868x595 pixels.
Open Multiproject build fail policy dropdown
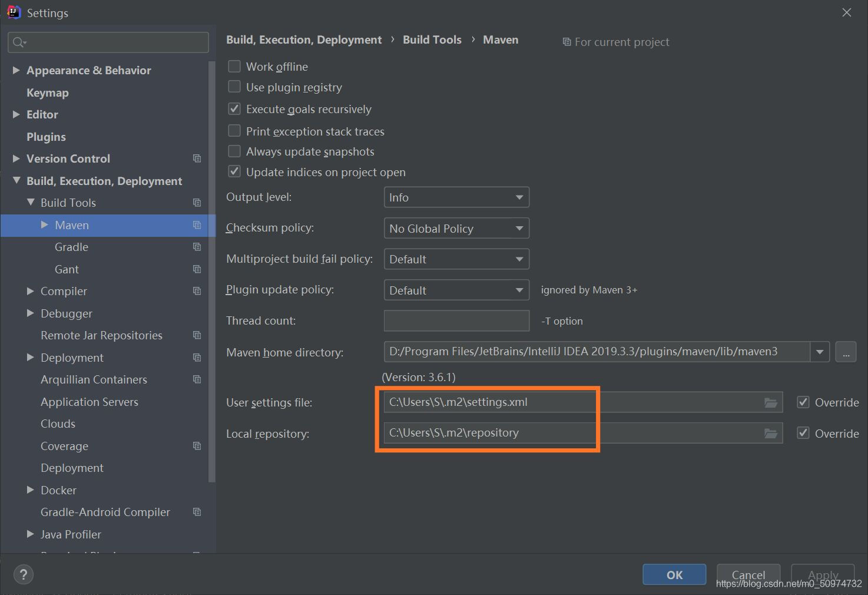coord(456,259)
